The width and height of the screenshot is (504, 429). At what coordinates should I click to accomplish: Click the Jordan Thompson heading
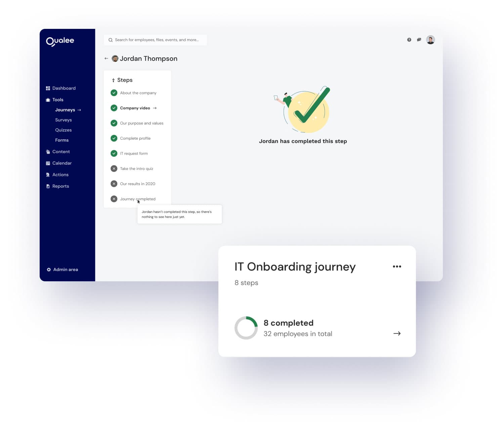[x=149, y=59]
